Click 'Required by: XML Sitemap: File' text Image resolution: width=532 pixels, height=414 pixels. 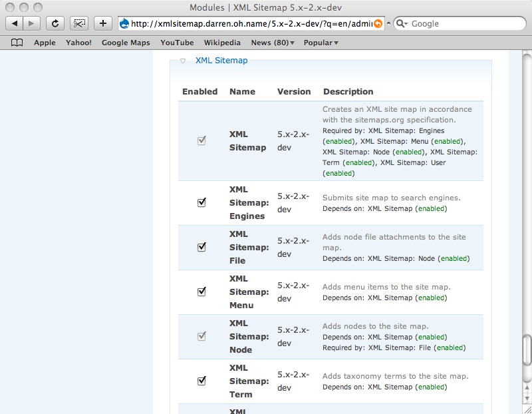coord(376,348)
